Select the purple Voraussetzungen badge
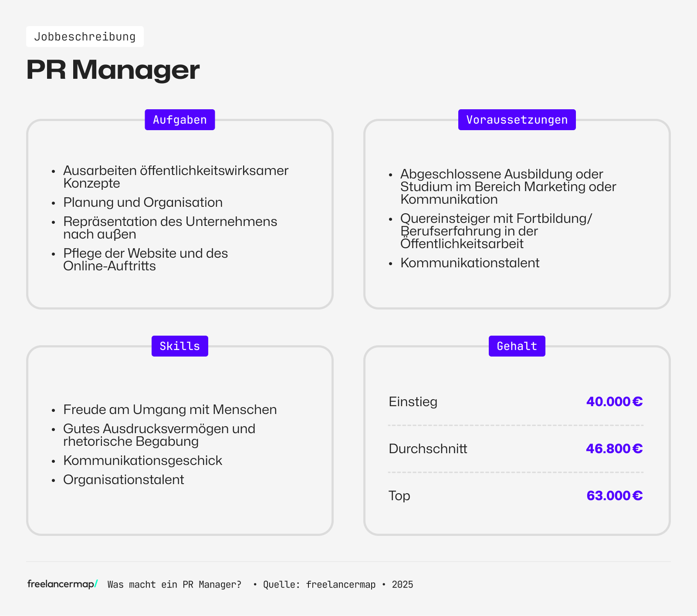This screenshot has height=616, width=697. [x=517, y=119]
